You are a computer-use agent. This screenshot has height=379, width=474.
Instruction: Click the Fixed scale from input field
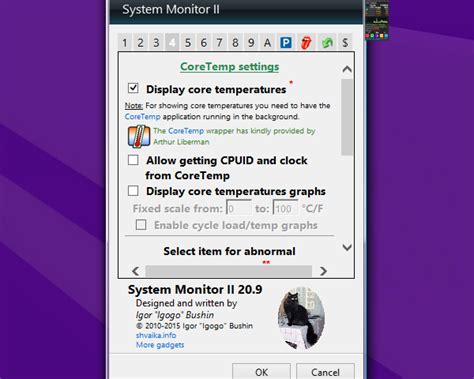[x=239, y=208]
